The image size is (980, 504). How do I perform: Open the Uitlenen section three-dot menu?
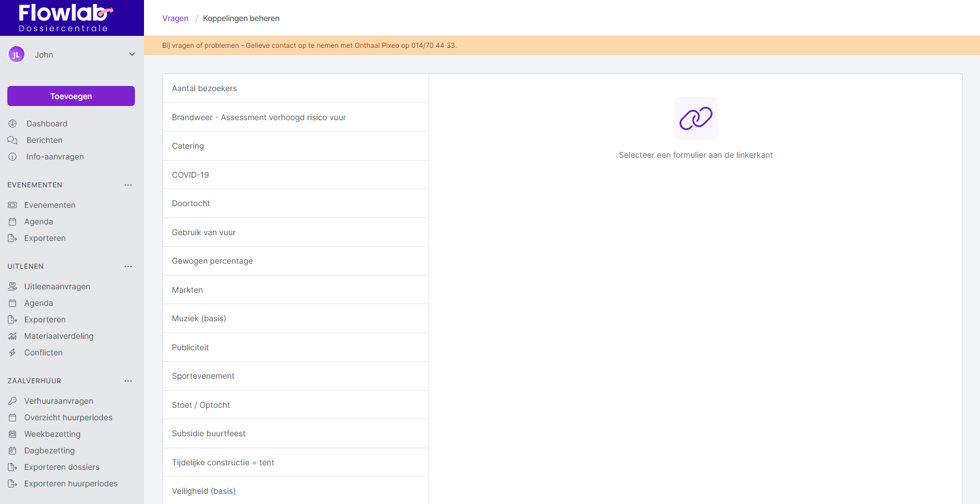128,267
